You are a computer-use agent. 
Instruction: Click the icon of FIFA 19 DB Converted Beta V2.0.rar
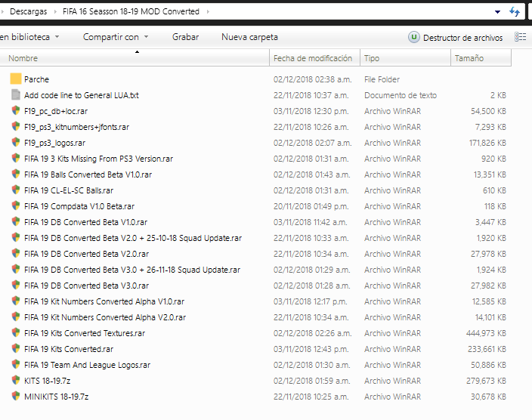click(x=16, y=253)
